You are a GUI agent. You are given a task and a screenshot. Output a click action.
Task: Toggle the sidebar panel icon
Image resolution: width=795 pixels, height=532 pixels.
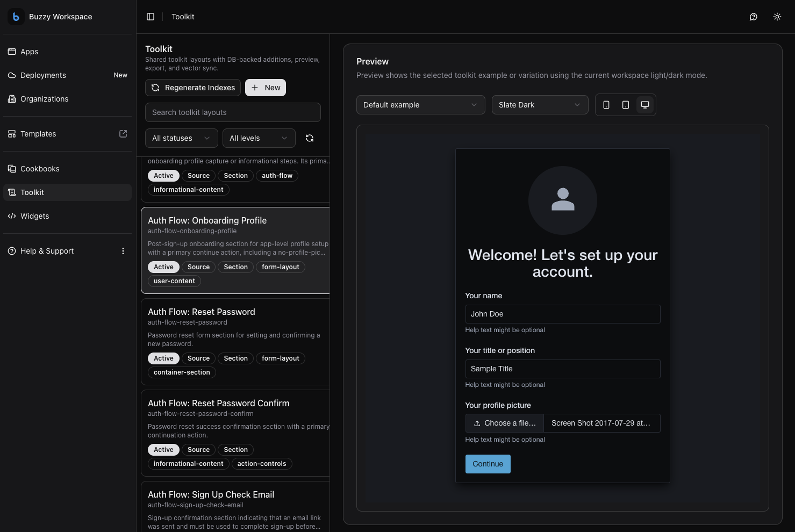(x=151, y=17)
